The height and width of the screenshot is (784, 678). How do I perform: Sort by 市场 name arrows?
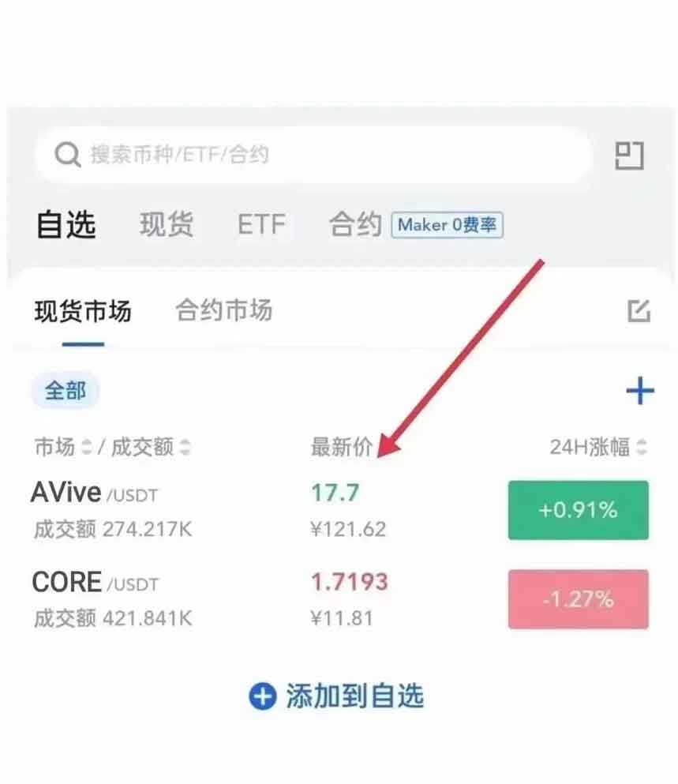(x=87, y=447)
